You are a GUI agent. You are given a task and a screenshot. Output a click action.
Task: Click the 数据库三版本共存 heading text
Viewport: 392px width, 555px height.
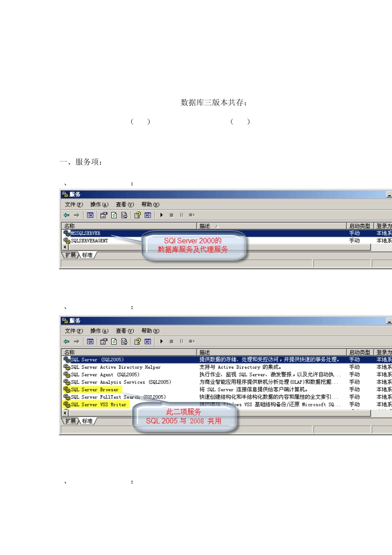[214, 102]
